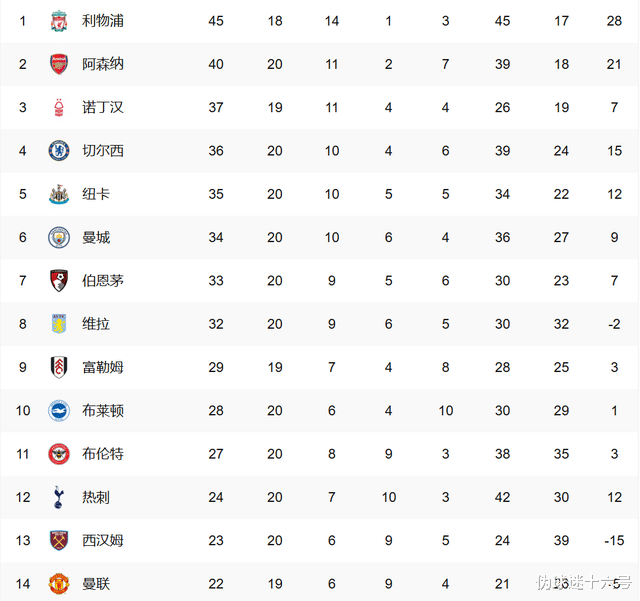
Task: Click the West Ham crest icon
Action: (x=59, y=541)
